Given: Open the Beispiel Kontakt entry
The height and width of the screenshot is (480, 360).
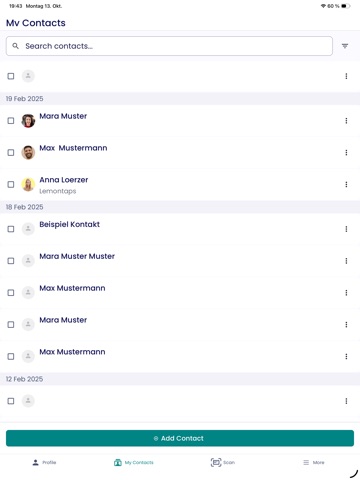Looking at the screenshot, I should 180,229.
